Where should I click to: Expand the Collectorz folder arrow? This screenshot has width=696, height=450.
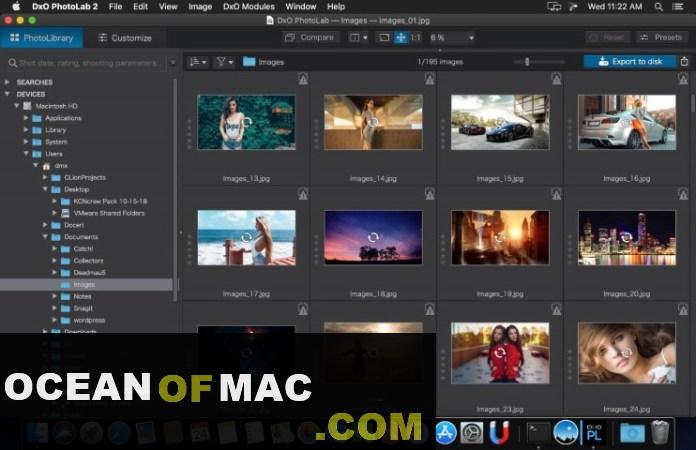pos(54,261)
